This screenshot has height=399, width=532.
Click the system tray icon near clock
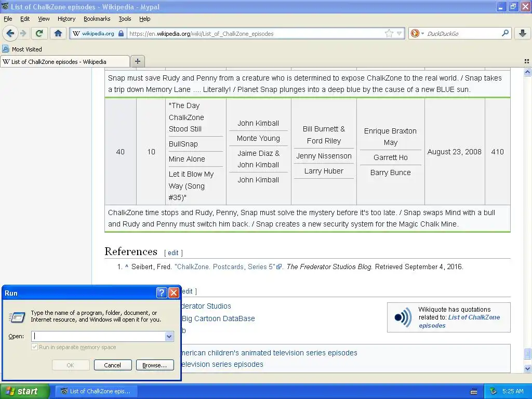pos(494,391)
